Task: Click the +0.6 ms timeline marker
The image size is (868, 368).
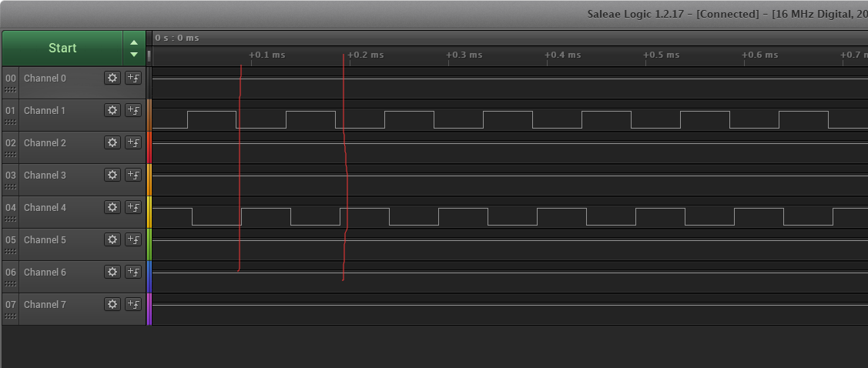Action: (x=759, y=55)
